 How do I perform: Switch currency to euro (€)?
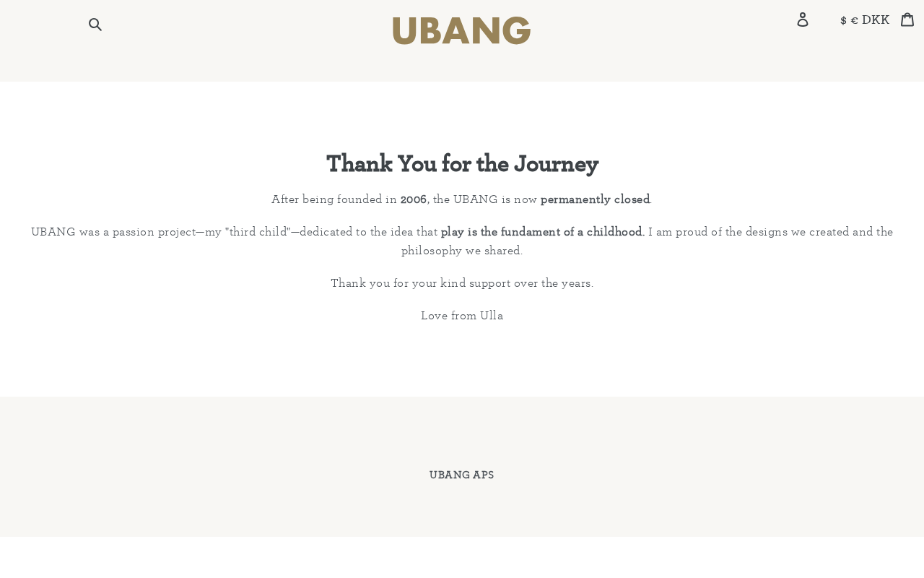[x=855, y=20]
